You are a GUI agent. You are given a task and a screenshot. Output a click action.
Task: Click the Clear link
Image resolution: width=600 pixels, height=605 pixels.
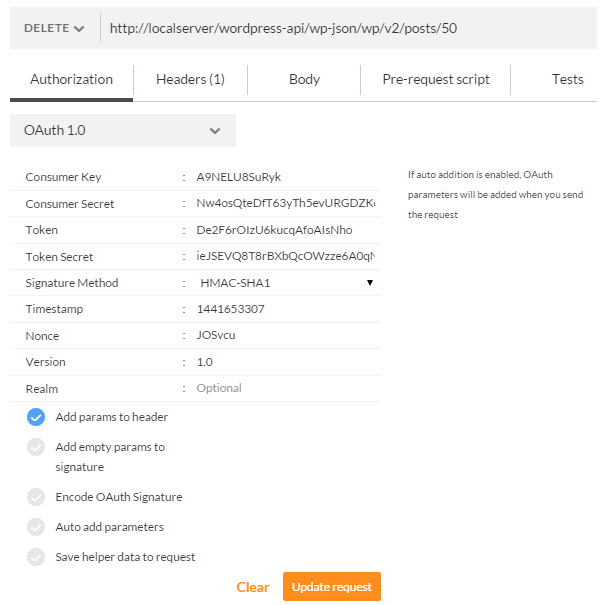[x=252, y=587]
